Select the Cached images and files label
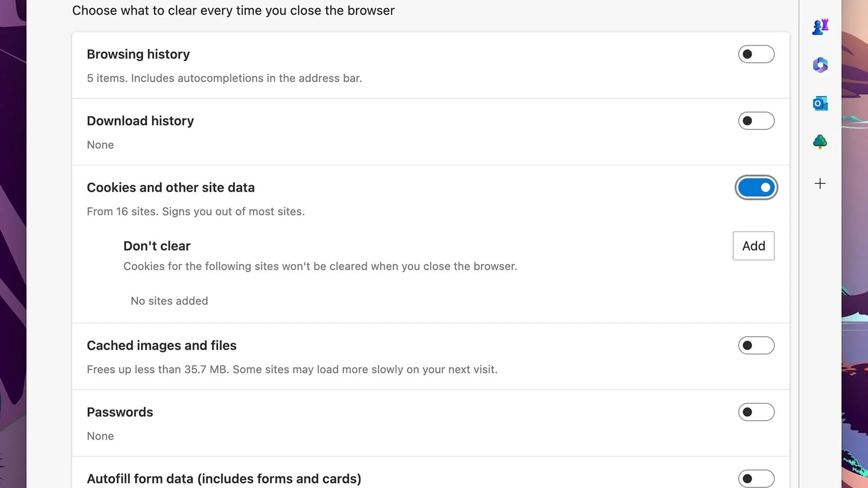 pyautogui.click(x=161, y=345)
